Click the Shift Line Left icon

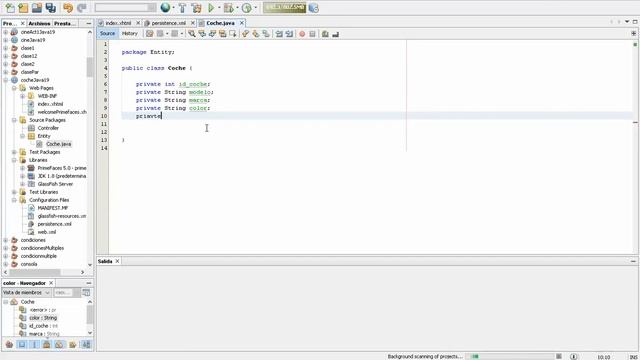click(279, 34)
